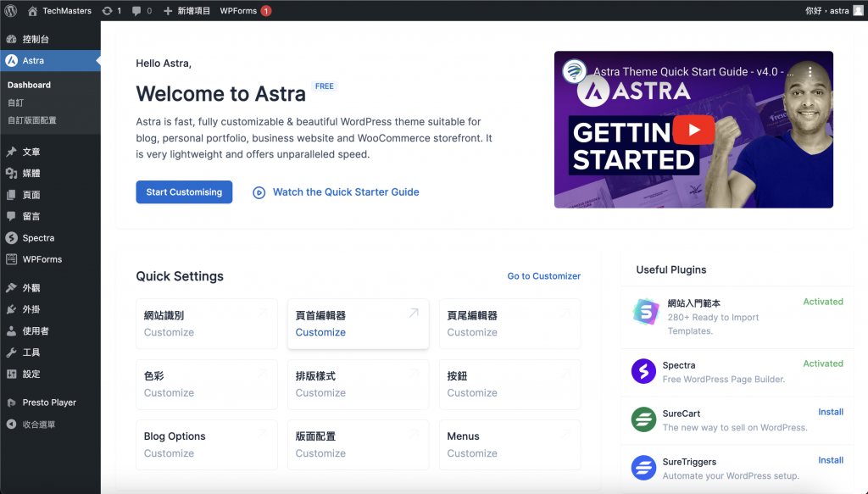
Task: Follow the Go to Customizer link
Action: [x=543, y=276]
